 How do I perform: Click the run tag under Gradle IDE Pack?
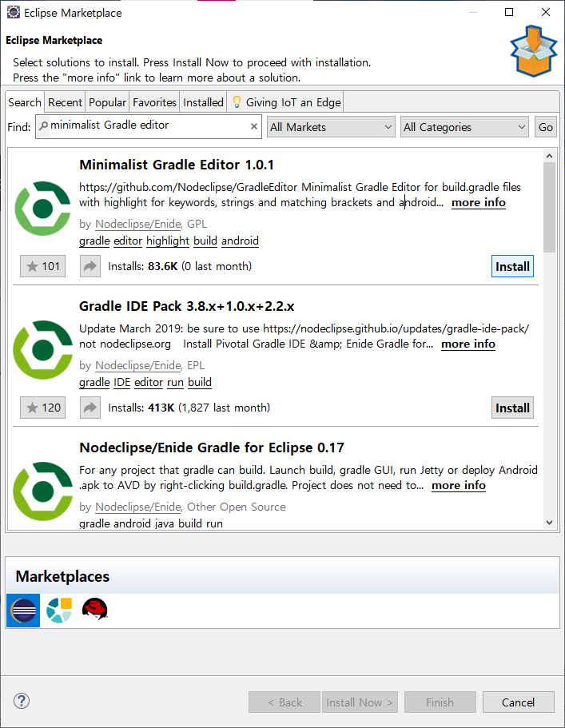[176, 382]
